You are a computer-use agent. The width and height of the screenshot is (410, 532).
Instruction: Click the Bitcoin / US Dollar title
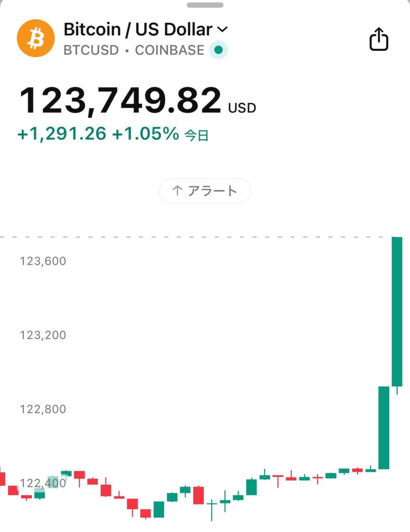[x=138, y=29]
